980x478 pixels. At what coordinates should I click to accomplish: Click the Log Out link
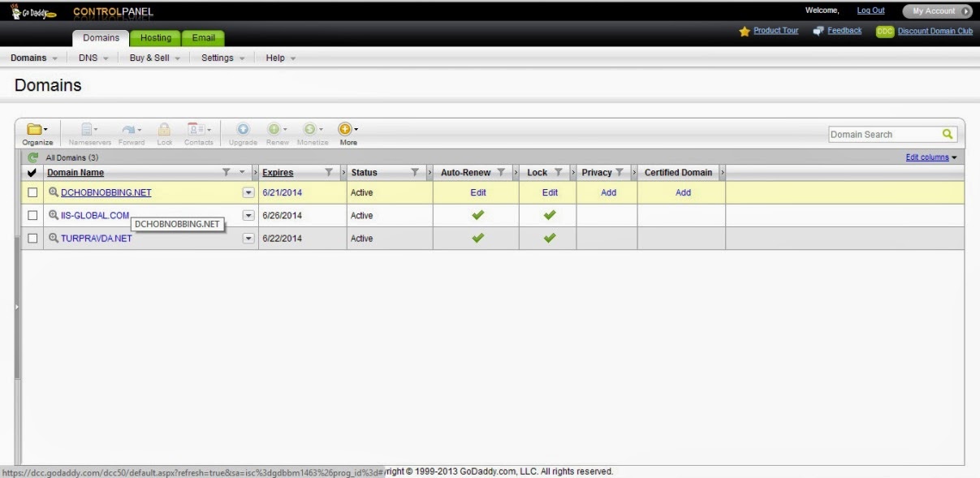(870, 11)
